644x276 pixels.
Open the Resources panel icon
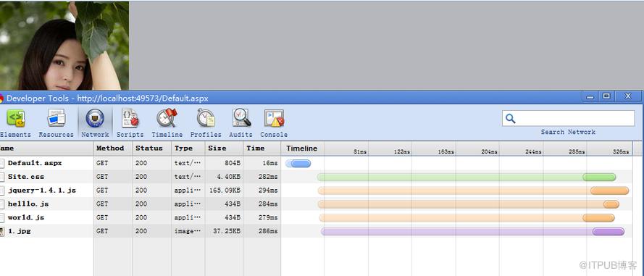click(x=57, y=118)
